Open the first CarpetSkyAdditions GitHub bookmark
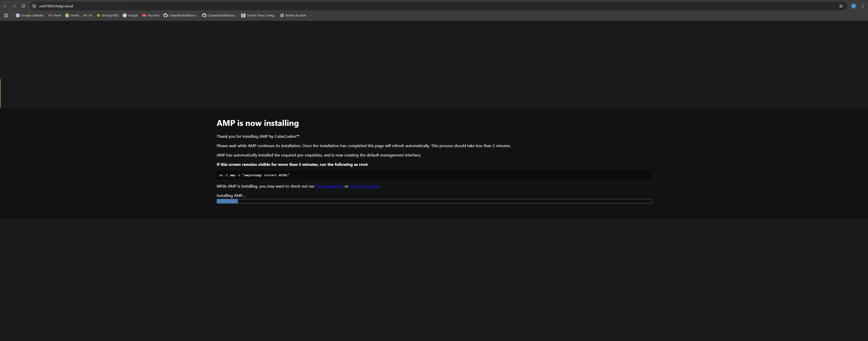Image resolution: width=868 pixels, height=341 pixels. (180, 15)
